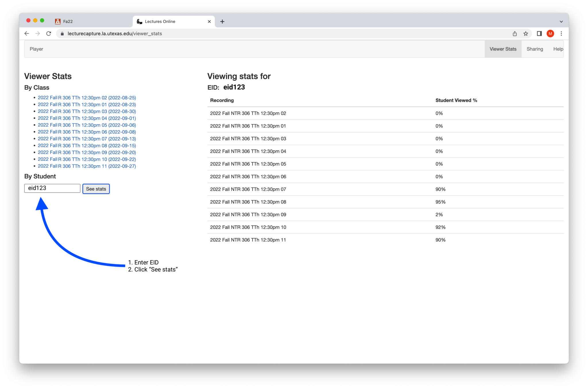
Task: Click the padlock site information icon
Action: pos(62,34)
